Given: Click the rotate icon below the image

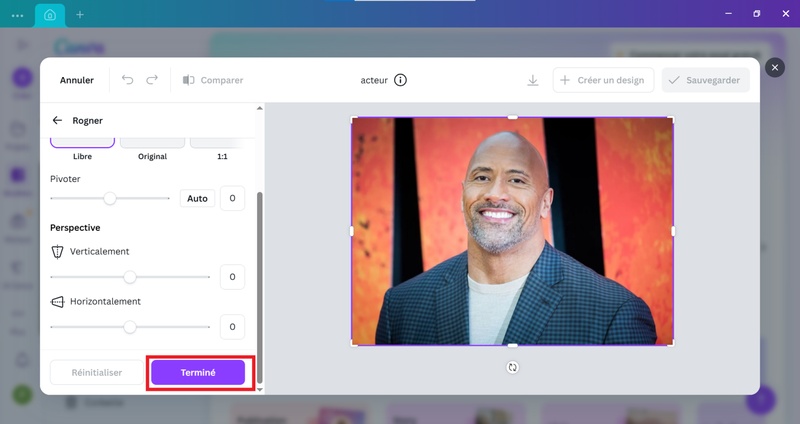Looking at the screenshot, I should pos(512,367).
